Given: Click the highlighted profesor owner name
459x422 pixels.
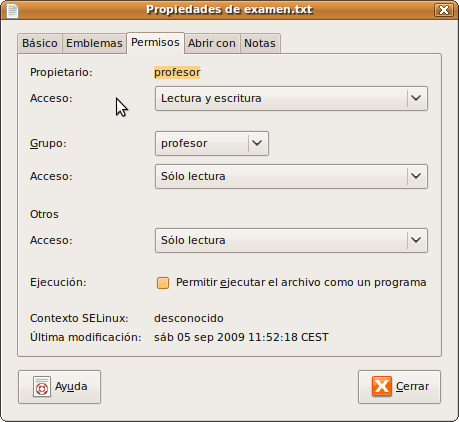Looking at the screenshot, I should 177,72.
